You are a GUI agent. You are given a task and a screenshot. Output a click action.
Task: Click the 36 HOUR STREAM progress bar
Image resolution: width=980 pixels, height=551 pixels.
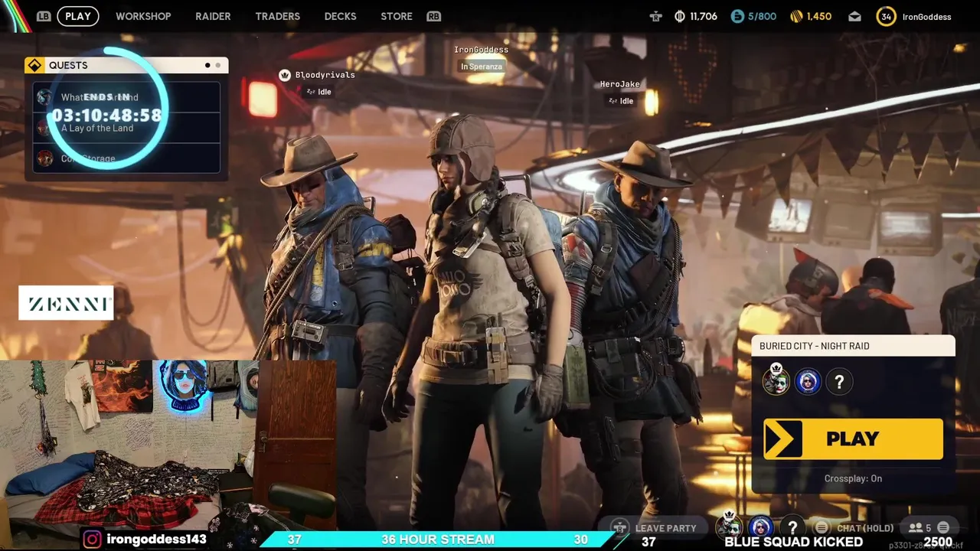[438, 540]
